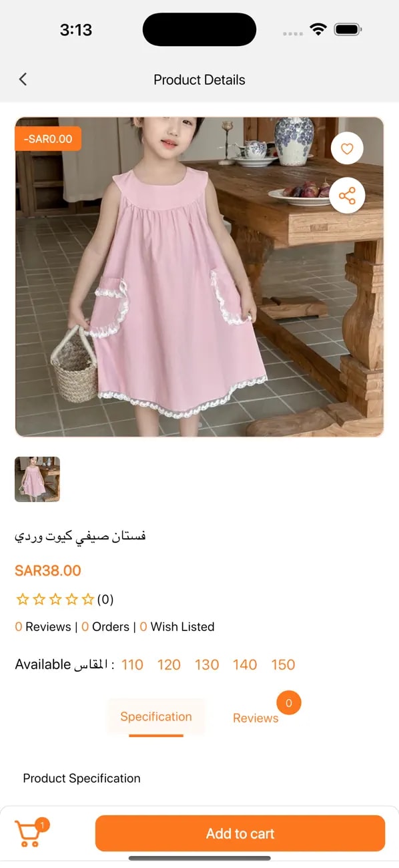Switch to the Reviews tab
399x868 pixels.
[x=256, y=718]
